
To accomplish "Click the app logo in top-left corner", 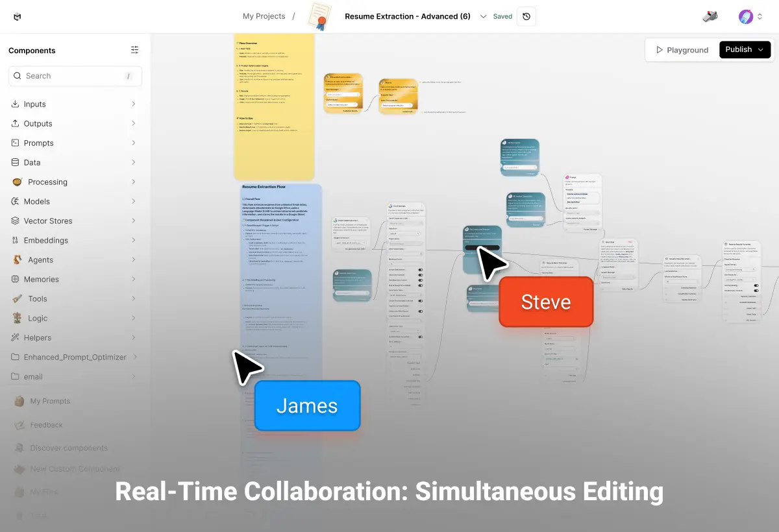I will point(17,16).
